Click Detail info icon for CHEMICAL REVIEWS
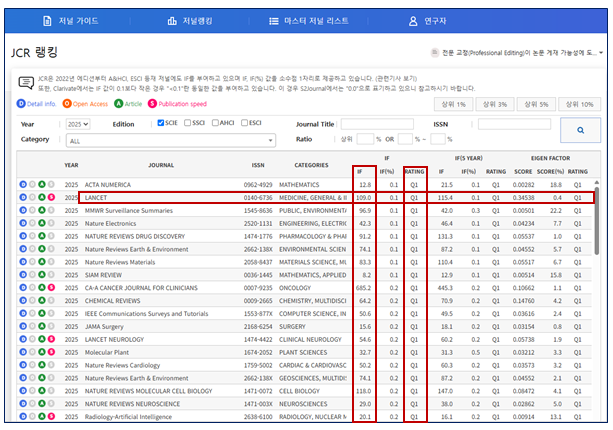 [x=23, y=301]
